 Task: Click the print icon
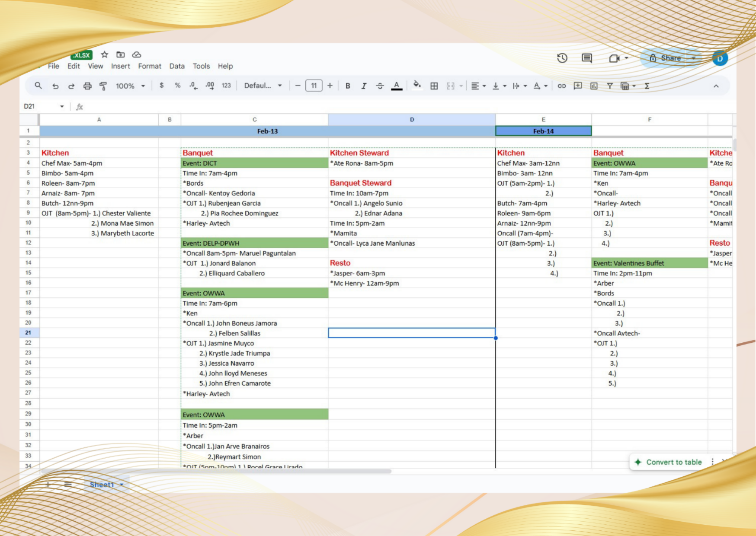pos(87,86)
